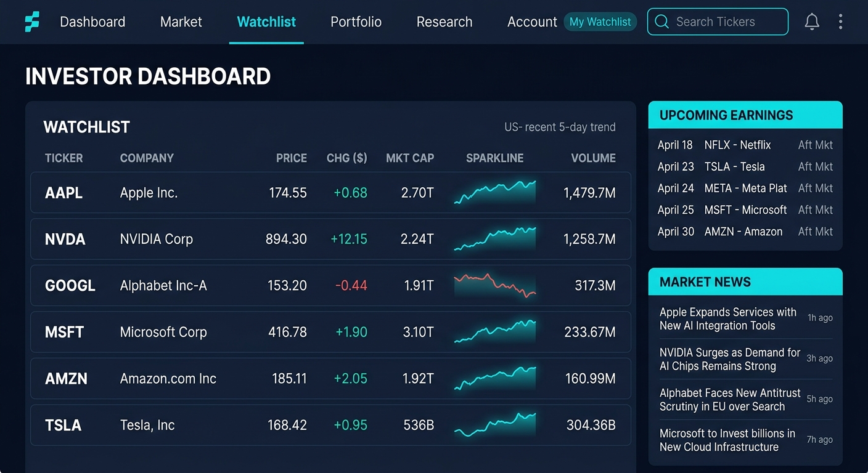Click the AAPL price 174.55
Image resolution: width=868 pixels, height=473 pixels.
tap(288, 193)
